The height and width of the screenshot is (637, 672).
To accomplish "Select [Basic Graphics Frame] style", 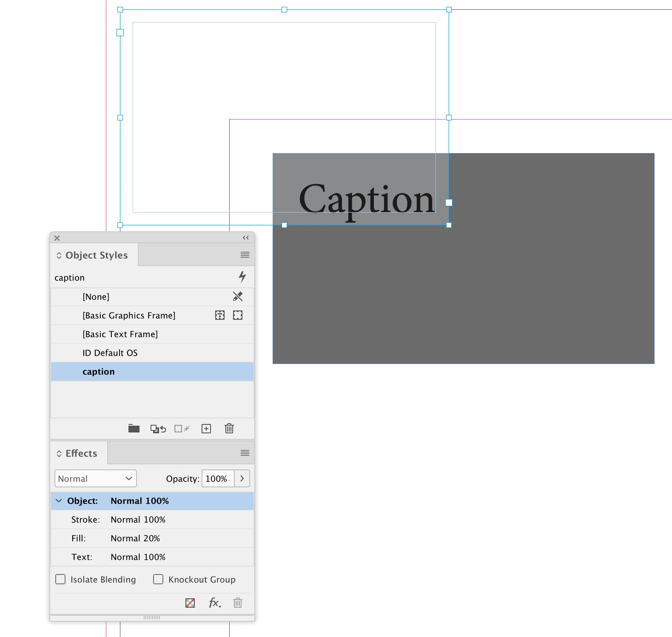I will pyautogui.click(x=152, y=316).
